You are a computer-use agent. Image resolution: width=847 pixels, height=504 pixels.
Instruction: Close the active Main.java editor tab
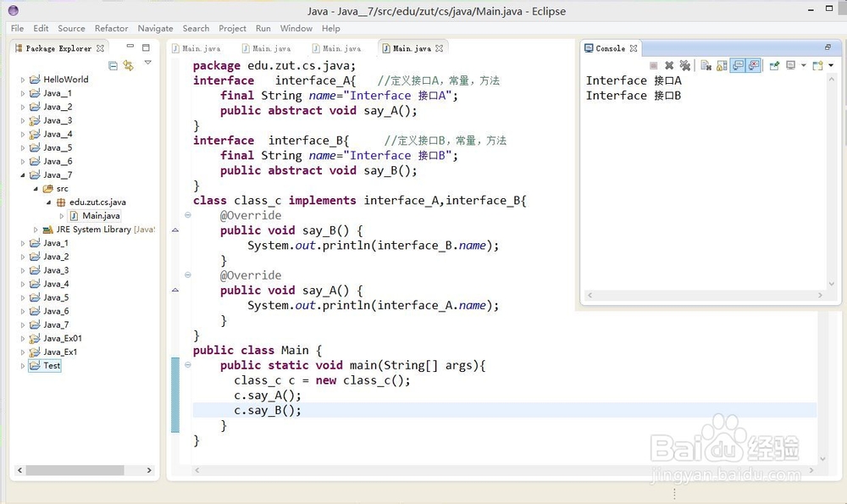(x=439, y=48)
